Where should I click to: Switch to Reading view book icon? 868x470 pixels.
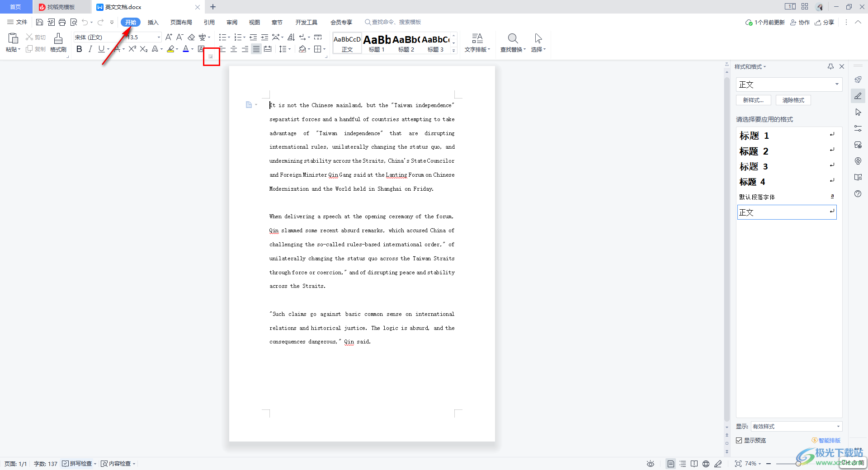click(x=694, y=464)
